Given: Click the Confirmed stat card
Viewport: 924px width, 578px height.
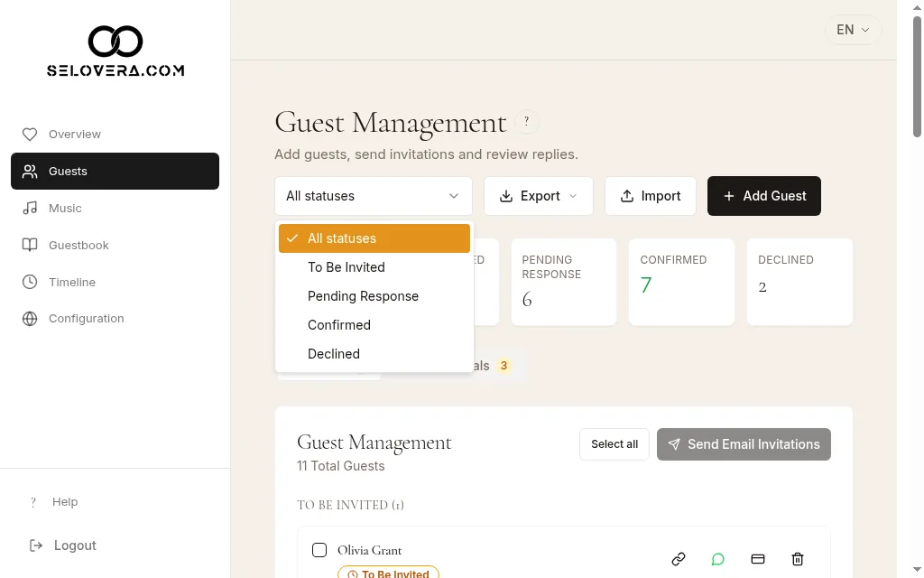Looking at the screenshot, I should click(681, 282).
